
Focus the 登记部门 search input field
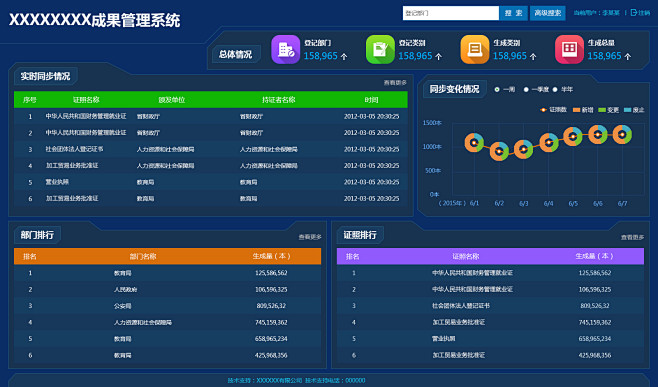click(451, 13)
